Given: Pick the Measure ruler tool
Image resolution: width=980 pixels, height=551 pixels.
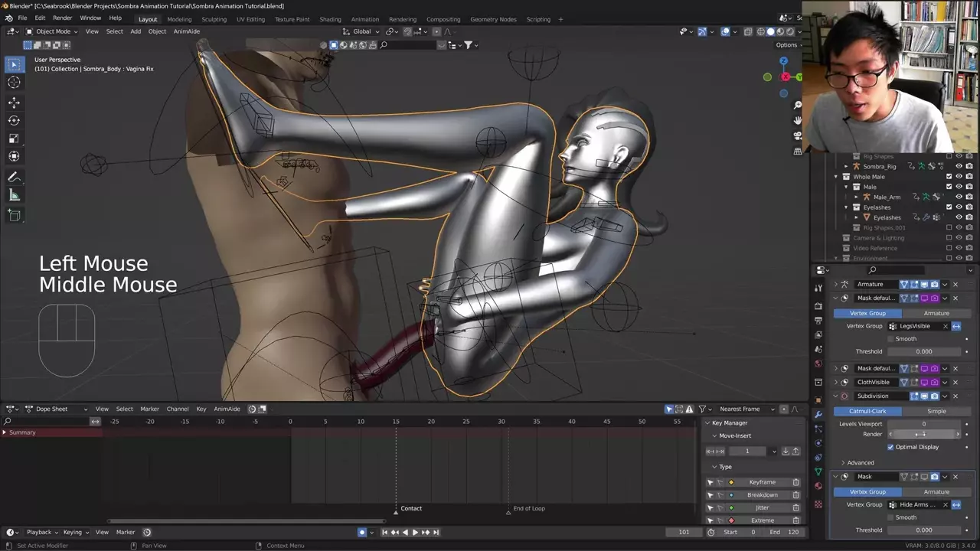Looking at the screenshot, I should point(14,195).
